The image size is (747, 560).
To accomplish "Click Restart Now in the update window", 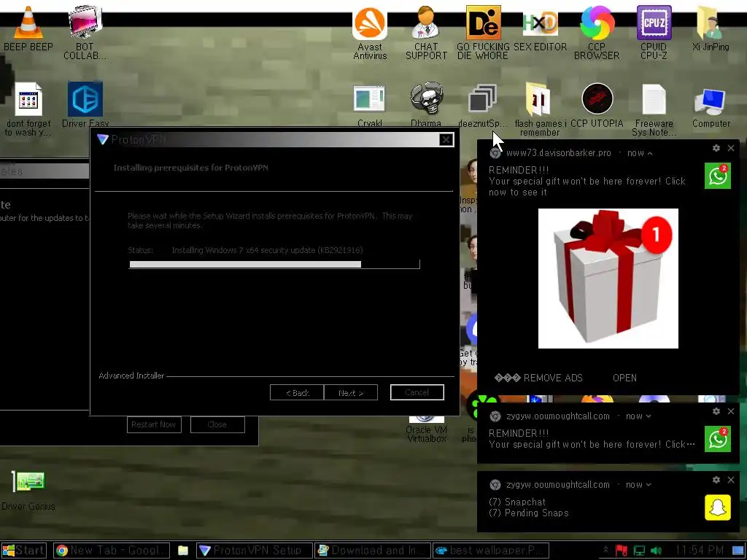I will click(x=154, y=424).
